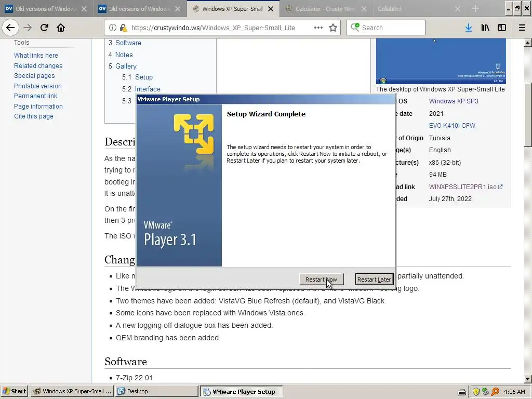Click the lock warning icon in address bar
Screen dimensions: 532x399
124,28
